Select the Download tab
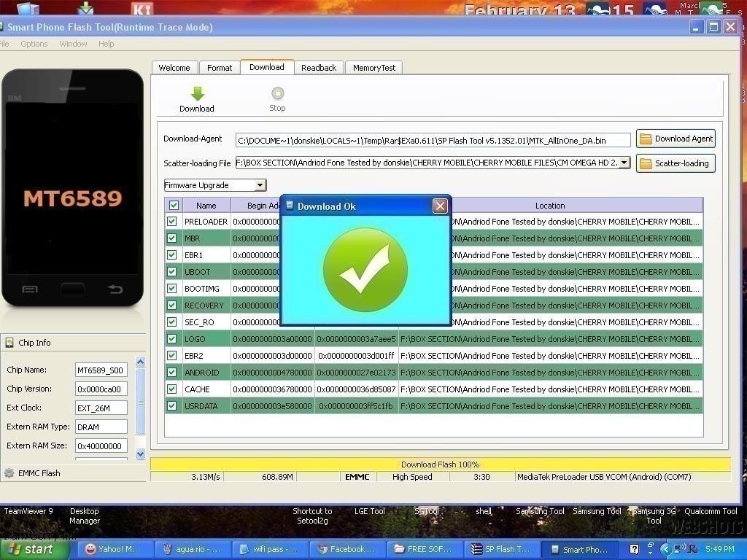 (267, 67)
